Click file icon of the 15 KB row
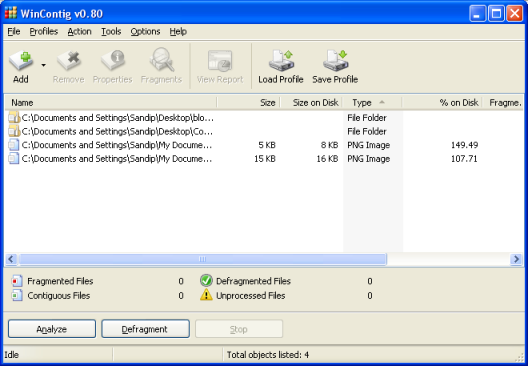 14,158
